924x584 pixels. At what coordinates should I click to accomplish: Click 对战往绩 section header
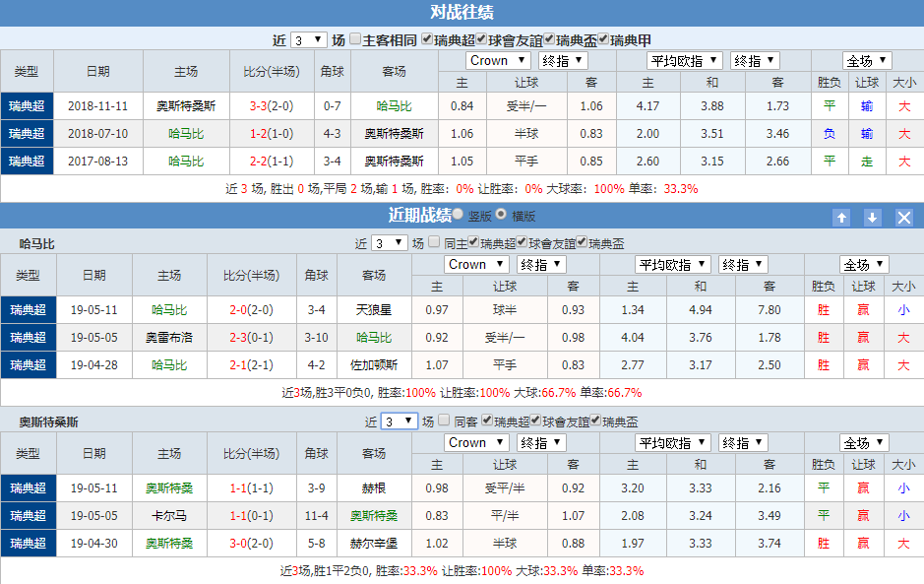462,13
